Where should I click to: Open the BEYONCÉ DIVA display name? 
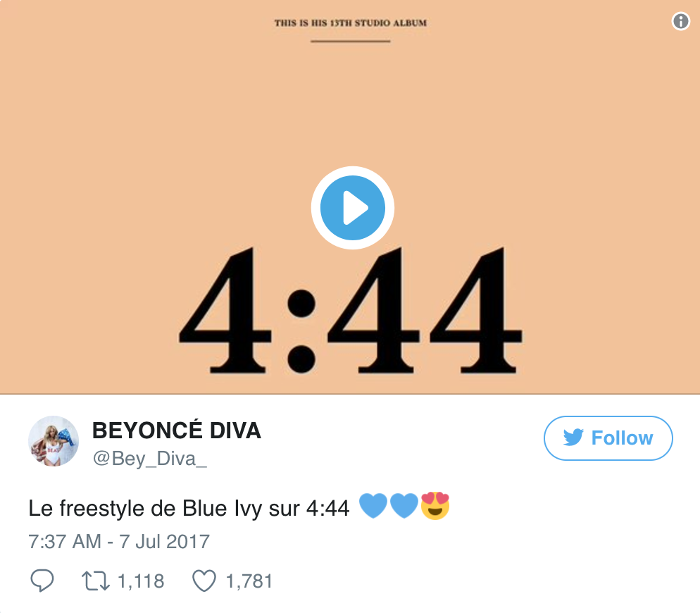(176, 431)
